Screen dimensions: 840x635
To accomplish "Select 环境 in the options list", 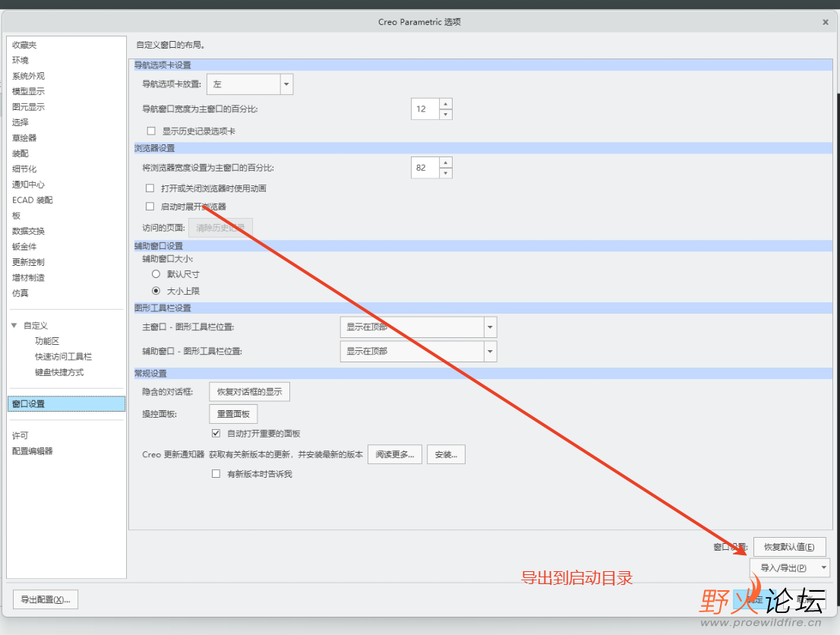I will pyautogui.click(x=21, y=61).
